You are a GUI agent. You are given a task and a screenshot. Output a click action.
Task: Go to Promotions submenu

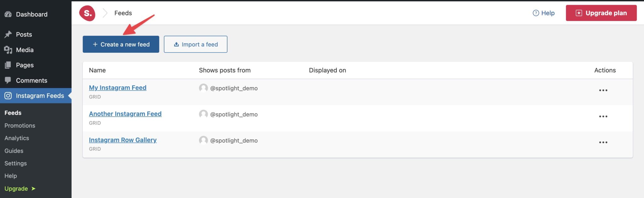click(20, 125)
